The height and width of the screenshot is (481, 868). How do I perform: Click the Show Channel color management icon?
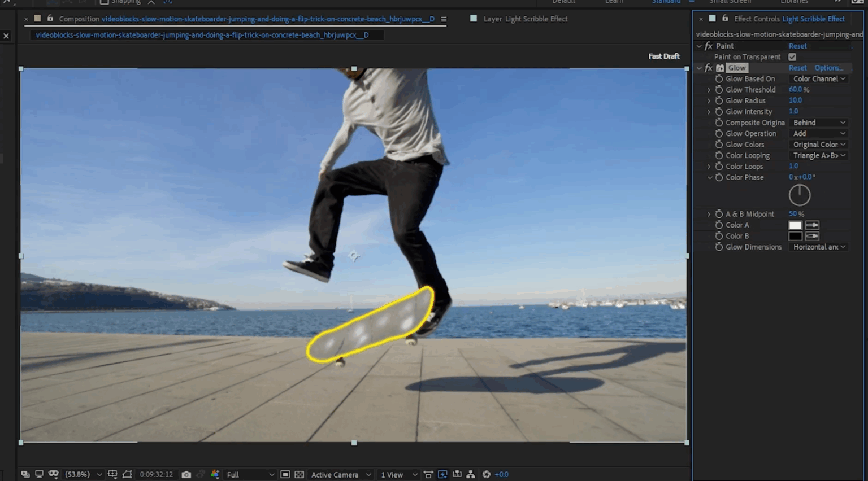pos(215,474)
